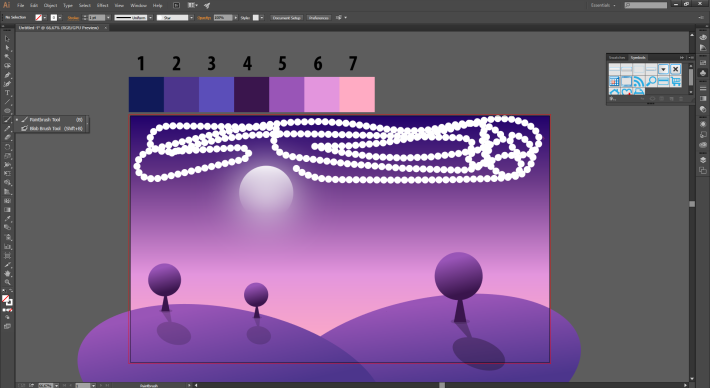The height and width of the screenshot is (388, 710).
Task: Select the Selection arrow tool
Action: (x=7, y=39)
